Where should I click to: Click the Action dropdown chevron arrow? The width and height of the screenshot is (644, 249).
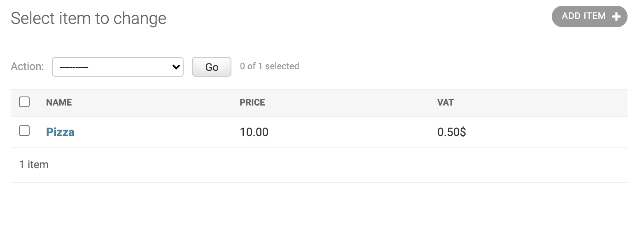click(176, 67)
